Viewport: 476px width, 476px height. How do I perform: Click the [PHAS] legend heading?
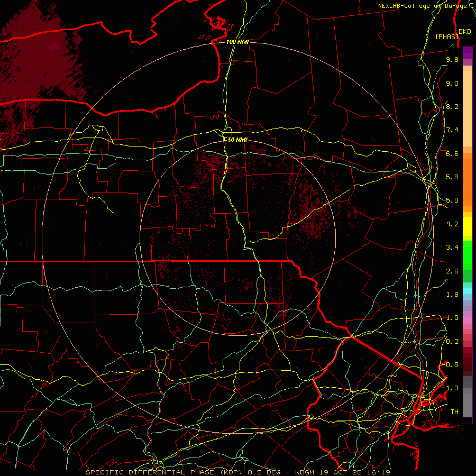[446, 36]
